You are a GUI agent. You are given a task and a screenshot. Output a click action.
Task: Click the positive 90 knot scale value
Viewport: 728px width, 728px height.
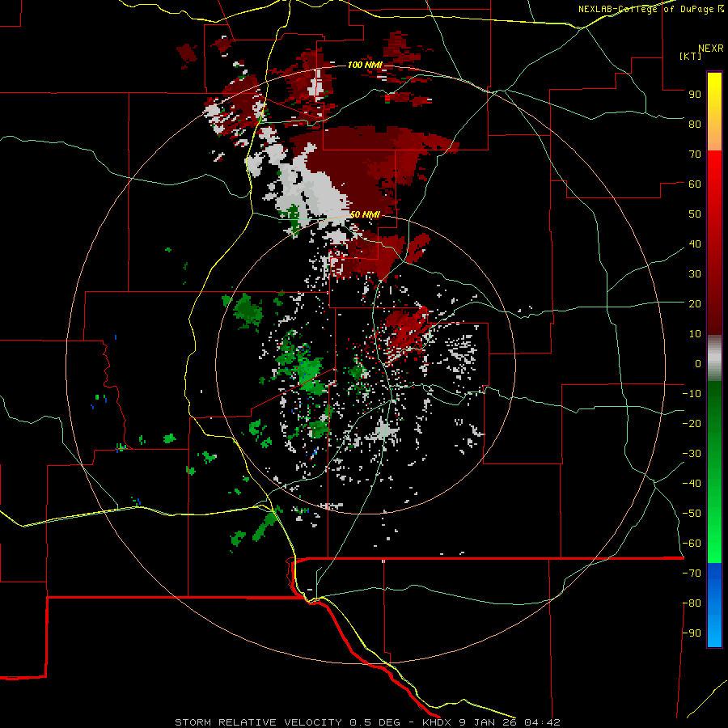coord(695,95)
